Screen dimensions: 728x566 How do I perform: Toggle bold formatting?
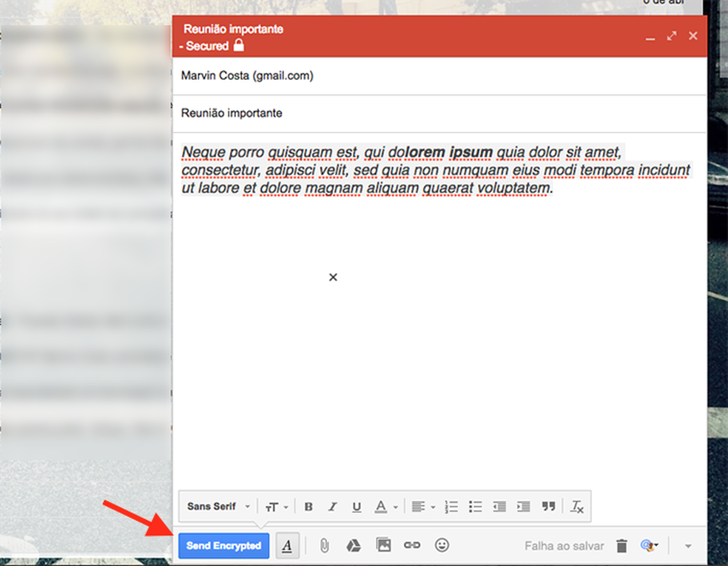click(x=309, y=506)
